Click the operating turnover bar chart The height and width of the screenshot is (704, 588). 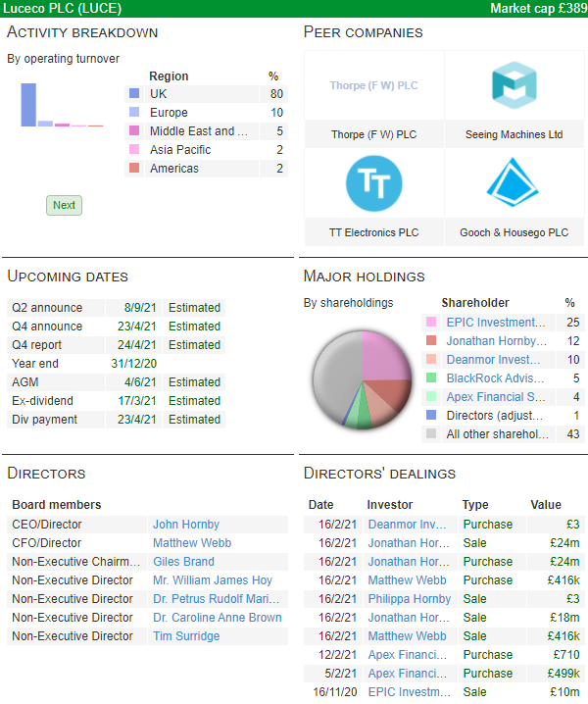click(x=62, y=105)
